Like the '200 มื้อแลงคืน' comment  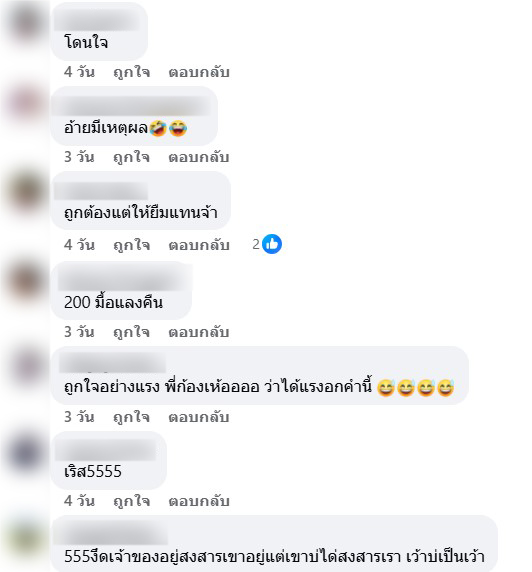[131, 332]
